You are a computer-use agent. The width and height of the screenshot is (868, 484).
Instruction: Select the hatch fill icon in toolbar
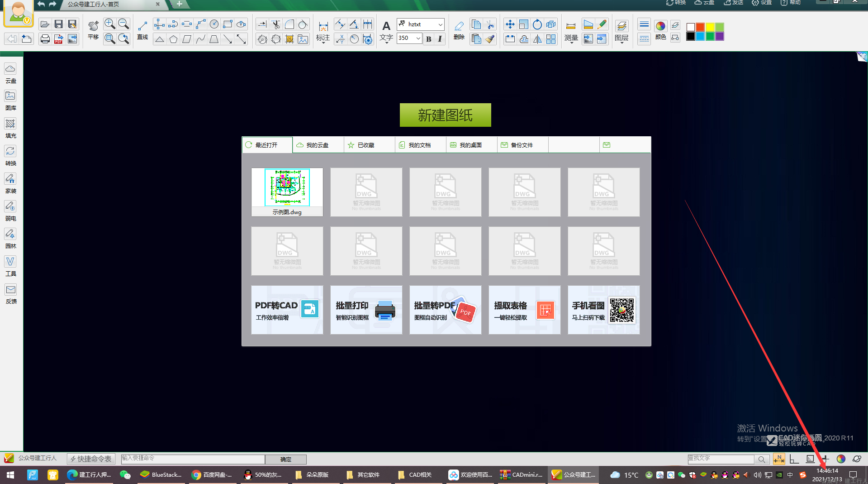[x=289, y=39]
